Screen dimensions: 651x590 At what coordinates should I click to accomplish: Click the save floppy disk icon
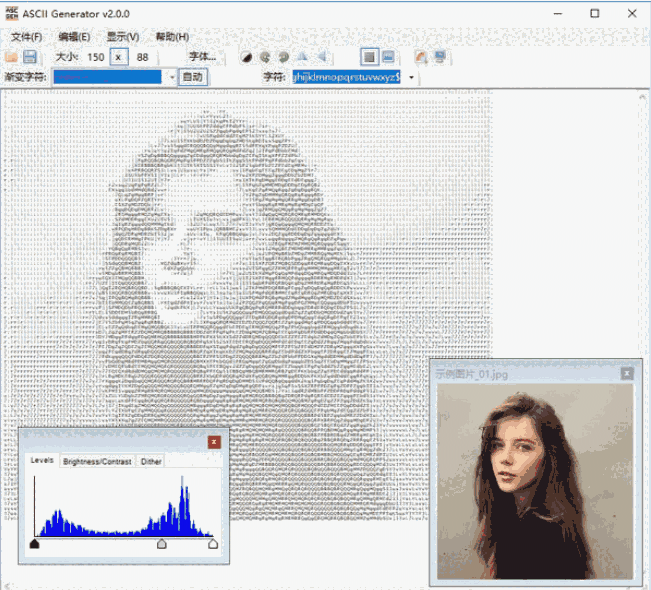tap(30, 57)
